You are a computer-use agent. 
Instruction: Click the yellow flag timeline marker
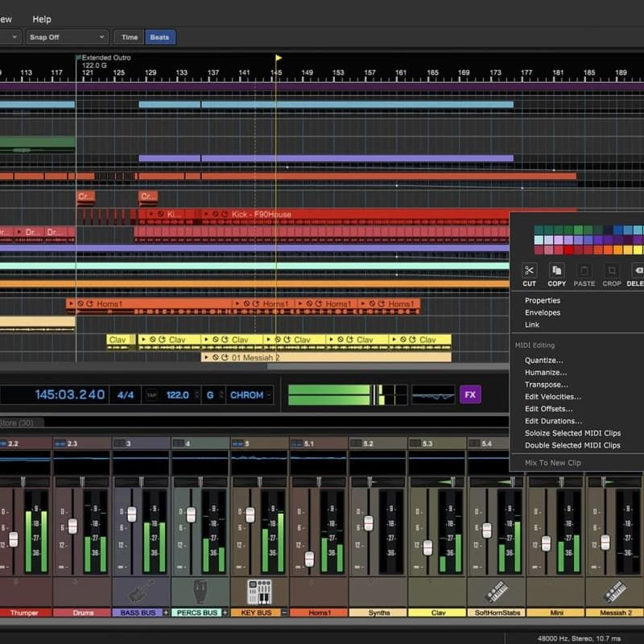point(279,58)
